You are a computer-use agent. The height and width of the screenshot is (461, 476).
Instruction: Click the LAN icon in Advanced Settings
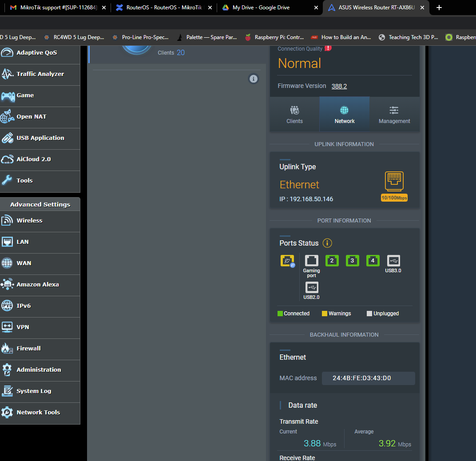click(7, 242)
